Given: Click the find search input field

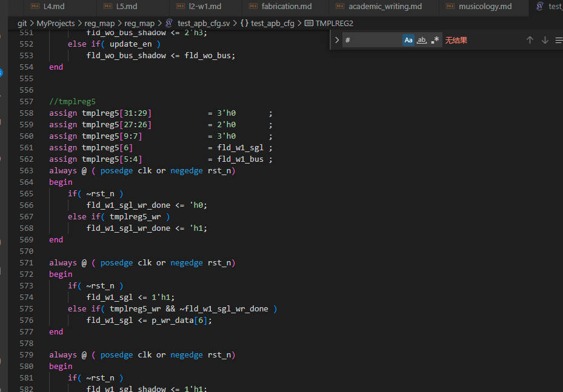Looking at the screenshot, I should 371,40.
